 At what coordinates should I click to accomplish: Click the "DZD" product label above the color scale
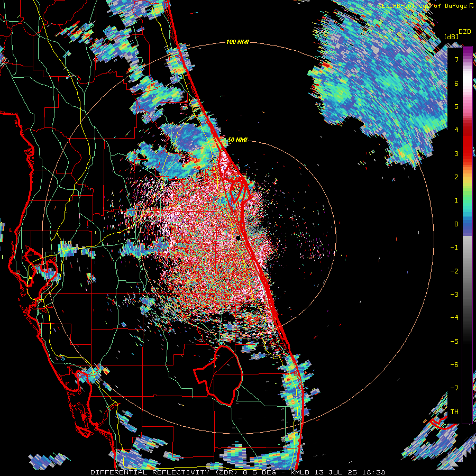click(x=464, y=32)
